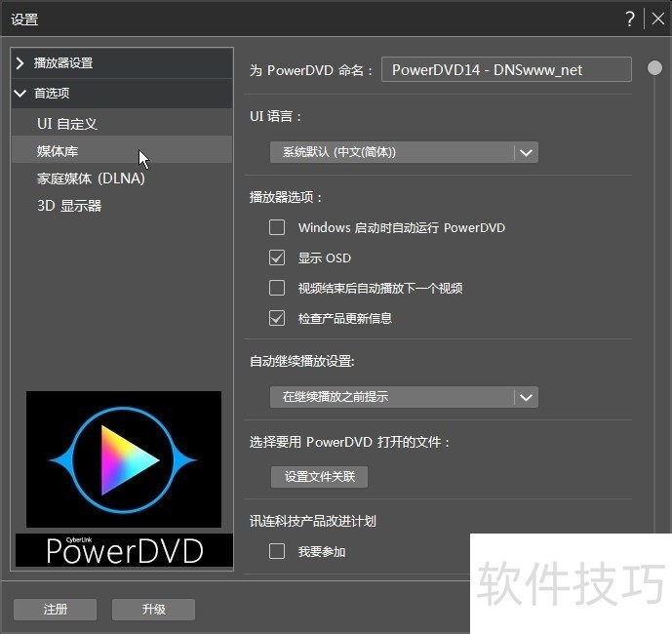Click the 升级 button
Image resolution: width=672 pixels, height=634 pixels.
coord(153,610)
